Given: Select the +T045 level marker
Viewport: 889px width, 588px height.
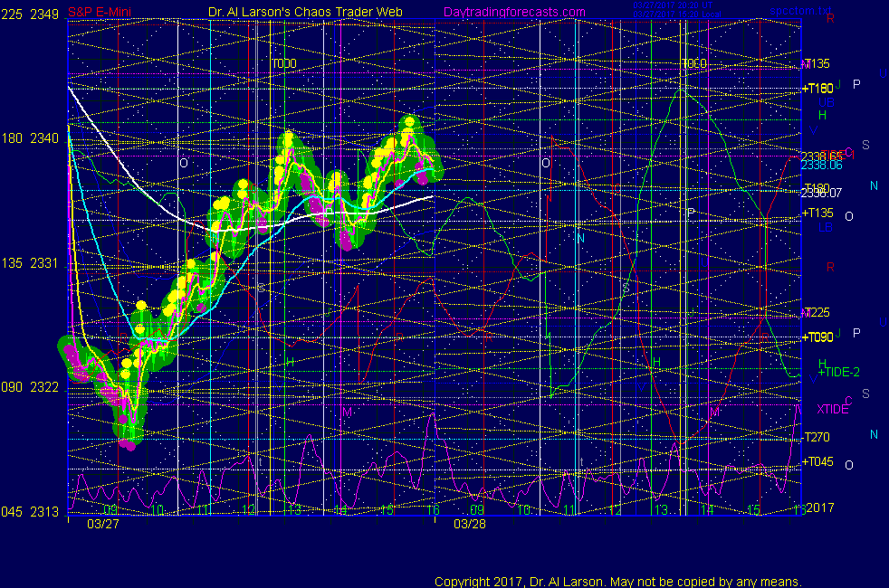Looking at the screenshot, I should coord(817,461).
